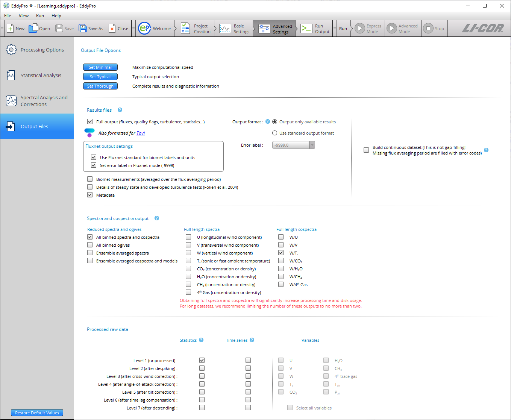Check the W/CO2 cospectra checkbox
Image resolution: width=511 pixels, height=420 pixels.
(281, 261)
